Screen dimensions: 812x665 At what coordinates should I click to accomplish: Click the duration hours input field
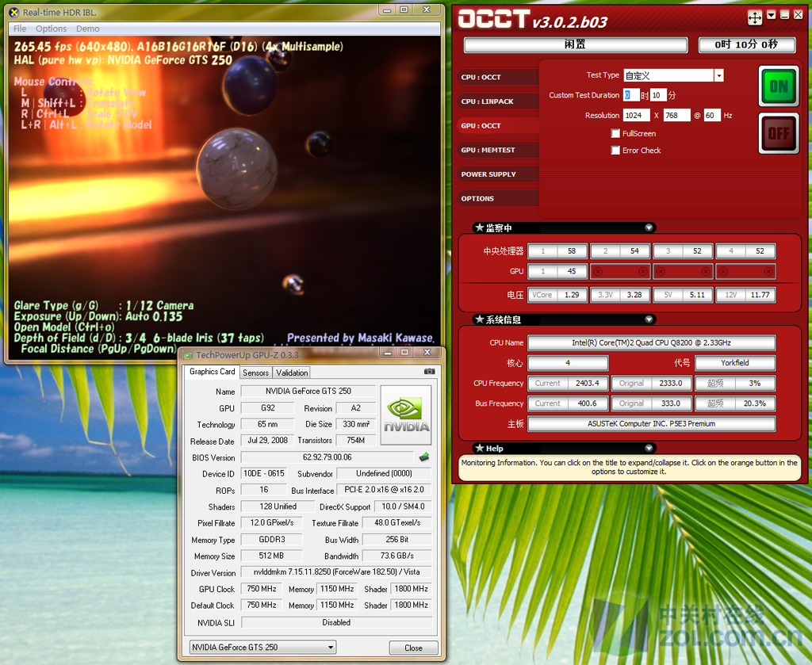click(630, 95)
